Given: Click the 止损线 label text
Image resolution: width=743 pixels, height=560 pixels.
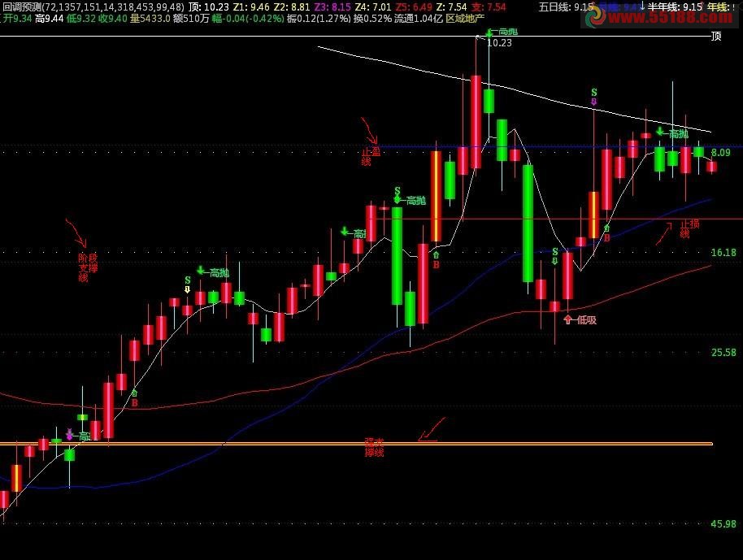Looking at the screenshot, I should pos(690,229).
